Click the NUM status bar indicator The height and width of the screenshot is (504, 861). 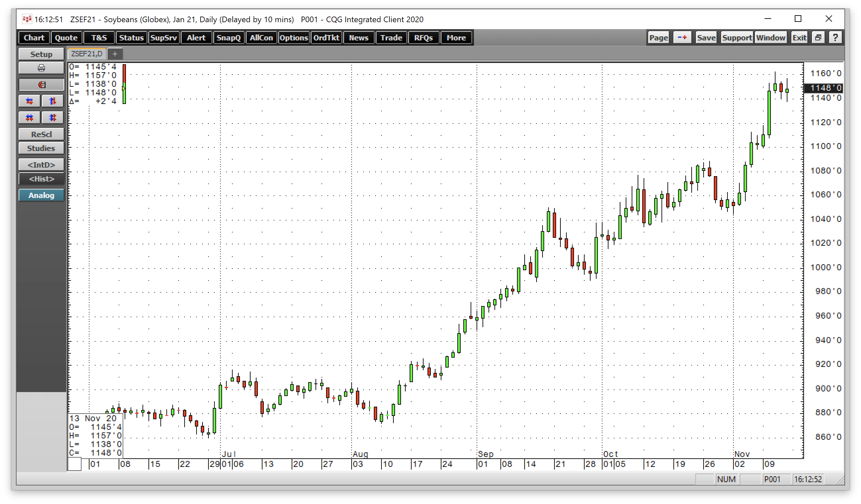[726, 479]
